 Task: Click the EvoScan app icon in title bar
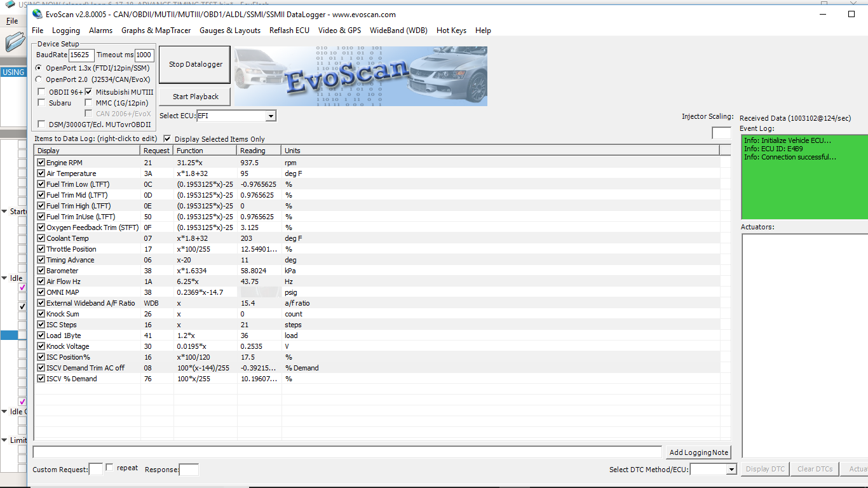37,14
